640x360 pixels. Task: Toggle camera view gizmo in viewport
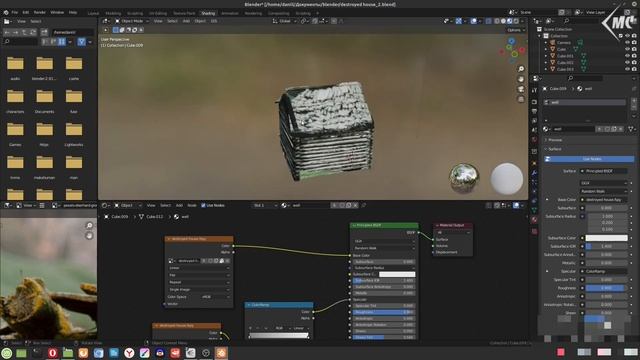coord(521,89)
